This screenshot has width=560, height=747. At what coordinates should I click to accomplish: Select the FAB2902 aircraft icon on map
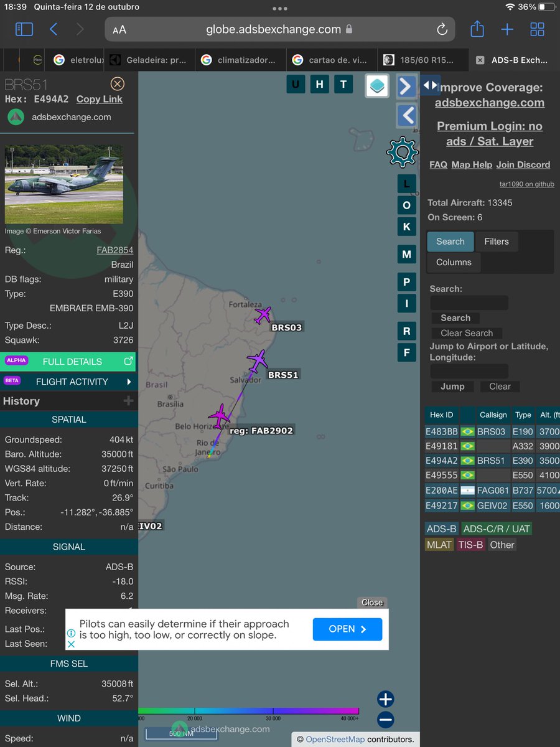click(x=219, y=416)
